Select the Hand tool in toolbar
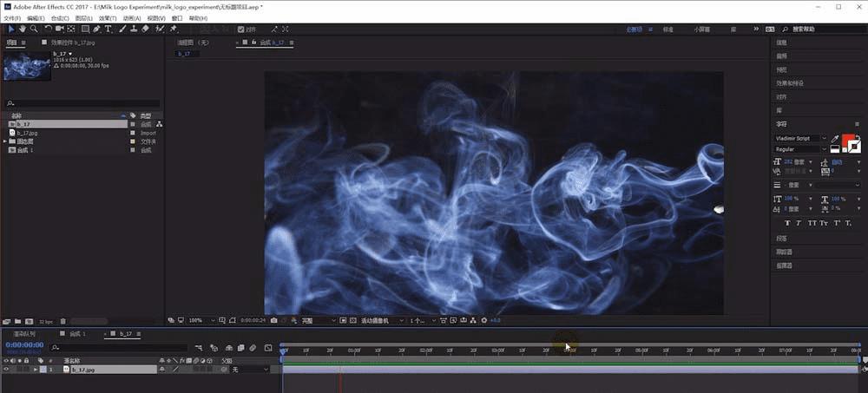 pyautogui.click(x=21, y=29)
